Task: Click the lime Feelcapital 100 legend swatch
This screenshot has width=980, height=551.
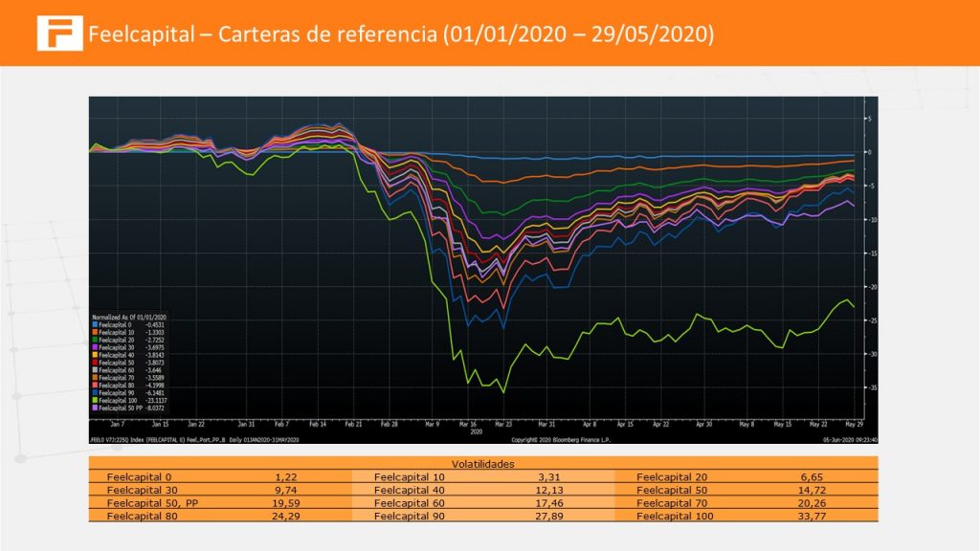Action: click(x=95, y=401)
